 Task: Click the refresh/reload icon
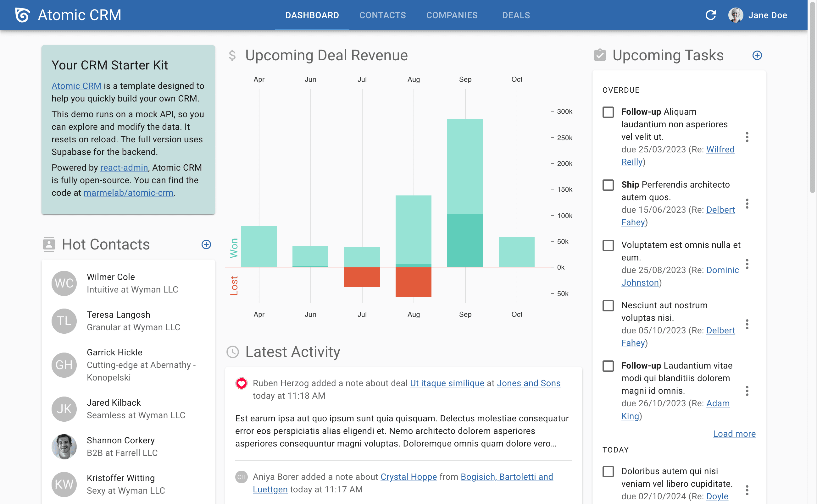pos(711,14)
